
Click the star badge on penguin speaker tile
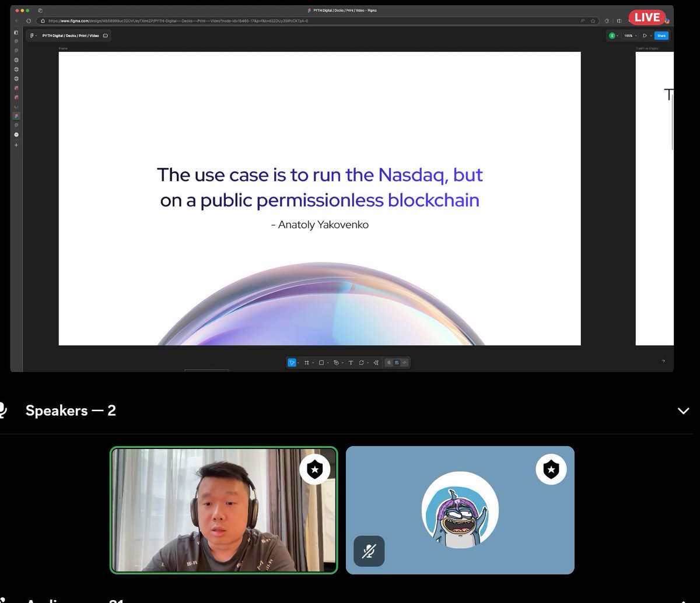tap(551, 469)
